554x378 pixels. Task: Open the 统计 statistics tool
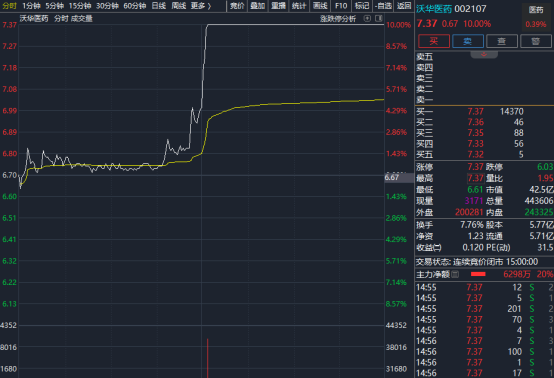[x=299, y=6]
